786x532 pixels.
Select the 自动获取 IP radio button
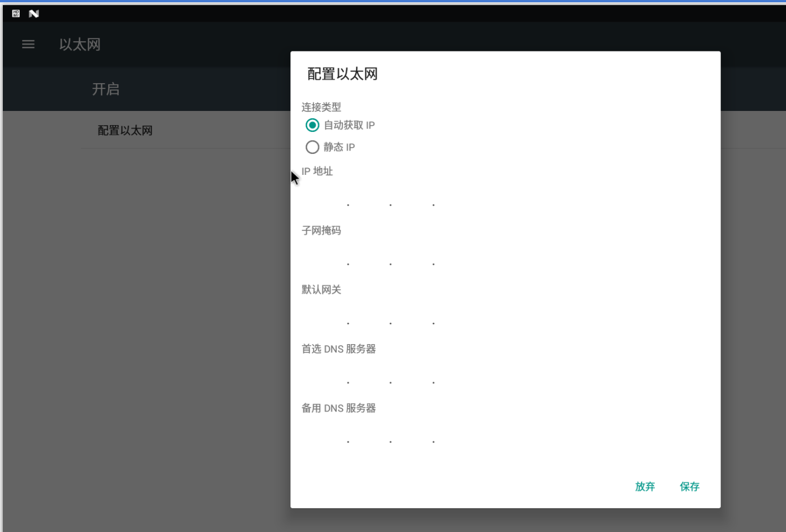(x=312, y=125)
